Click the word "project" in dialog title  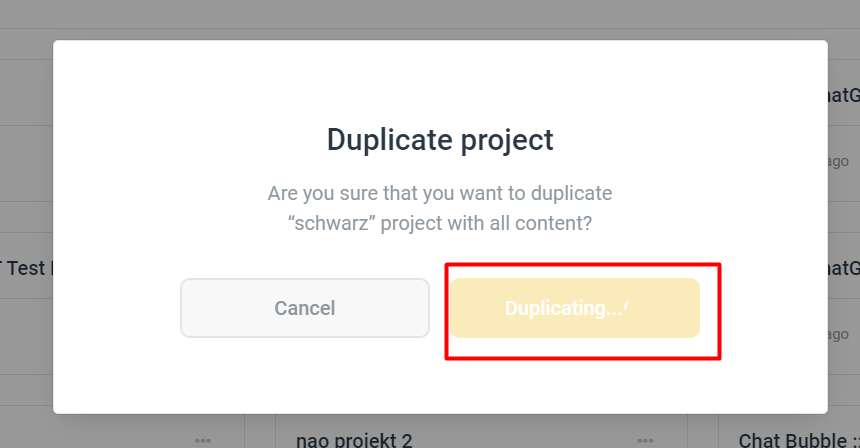coord(507,141)
